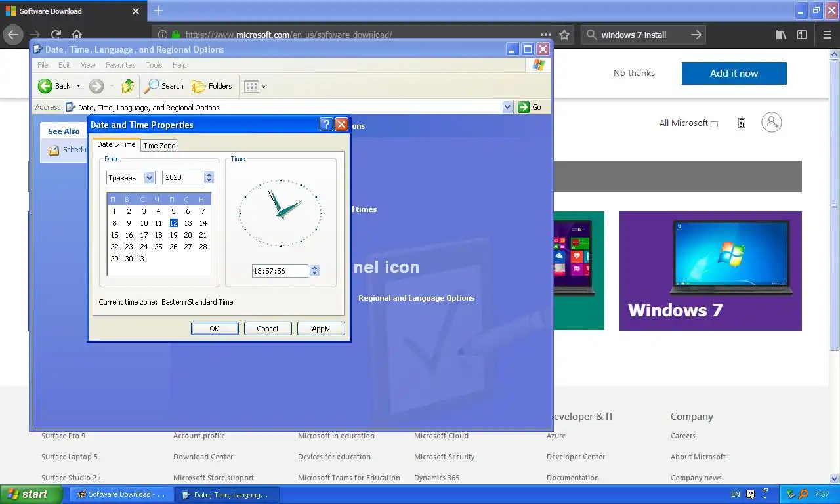The height and width of the screenshot is (504, 840).
Task: Select day 31 in the calendar
Action: pos(144,259)
